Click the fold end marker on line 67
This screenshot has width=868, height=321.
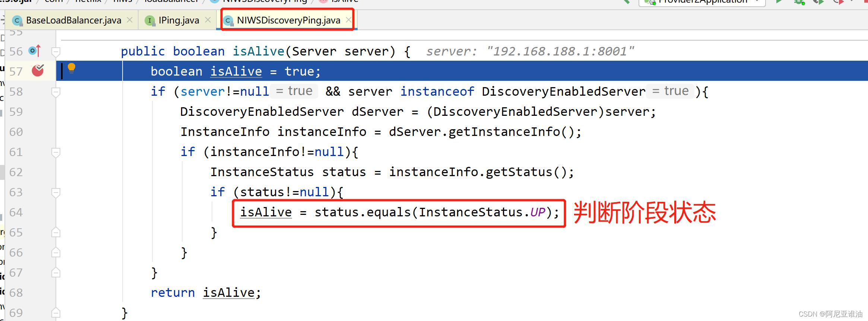56,273
